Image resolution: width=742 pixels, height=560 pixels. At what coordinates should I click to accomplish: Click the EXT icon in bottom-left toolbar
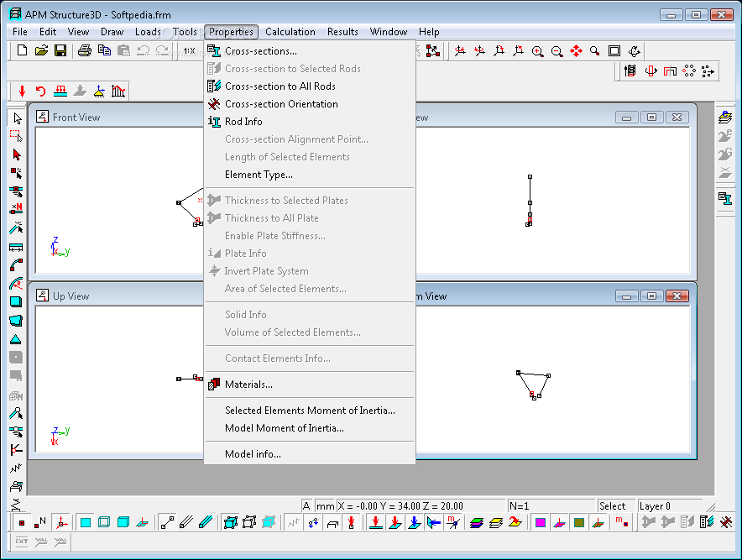22,541
